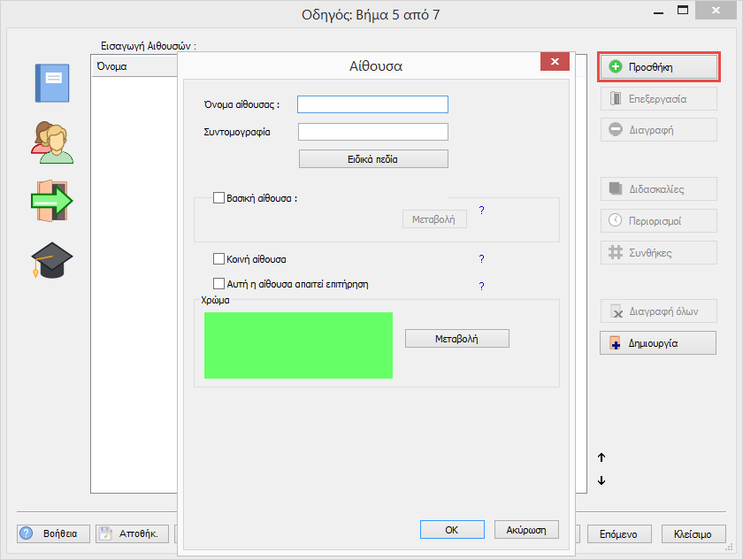
Task: Open the teachers people icon
Action: 51,142
